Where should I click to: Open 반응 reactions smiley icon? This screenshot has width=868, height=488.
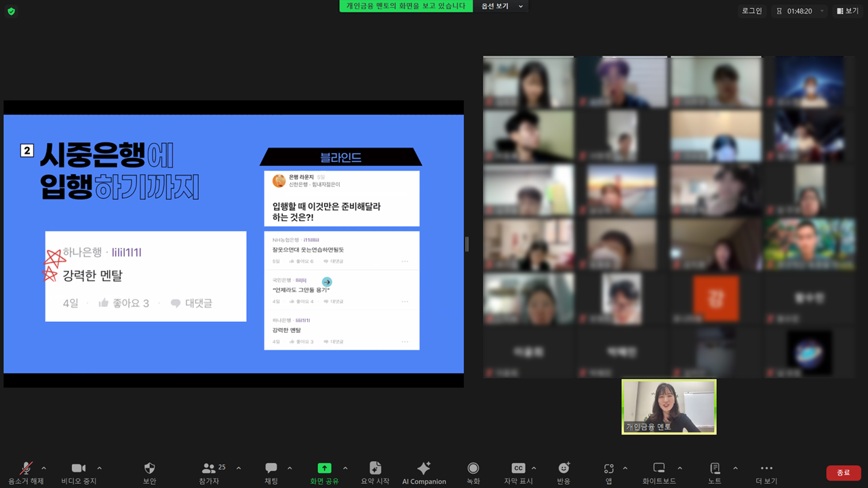tap(564, 468)
